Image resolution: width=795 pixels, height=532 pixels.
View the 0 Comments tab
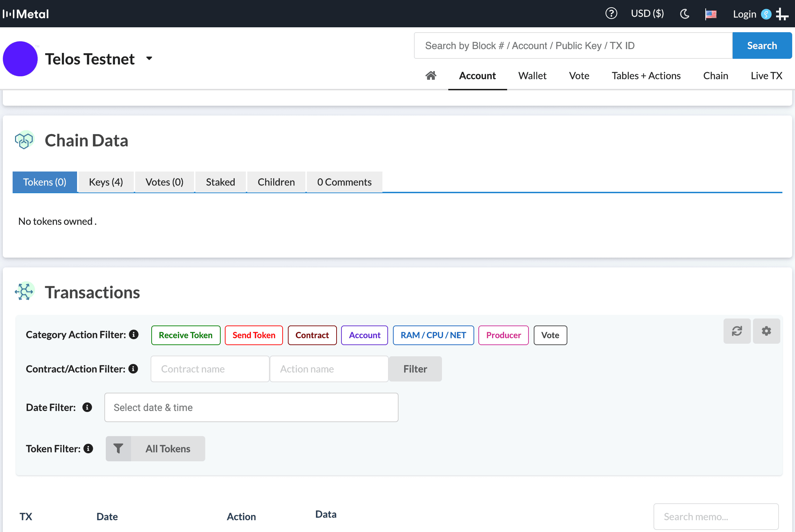[x=344, y=182]
